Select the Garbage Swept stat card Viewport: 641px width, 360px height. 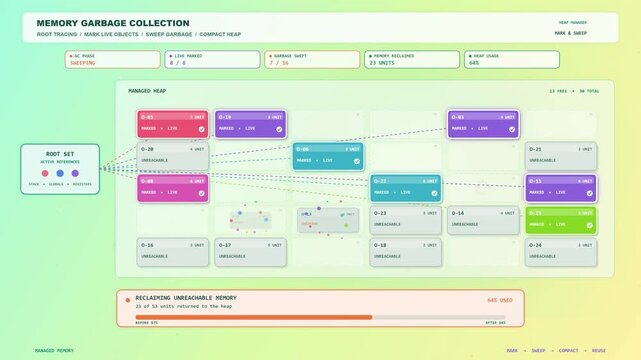point(312,60)
